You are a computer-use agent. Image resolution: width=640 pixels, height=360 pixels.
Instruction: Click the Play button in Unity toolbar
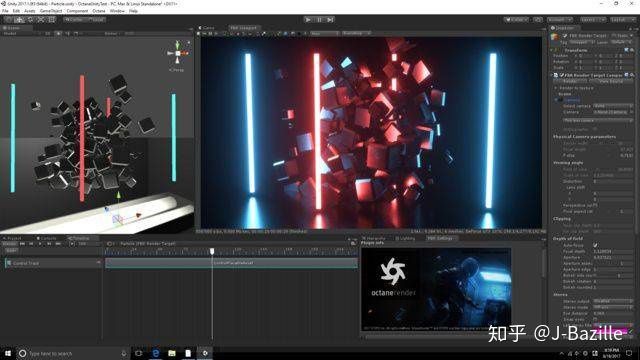coord(308,19)
